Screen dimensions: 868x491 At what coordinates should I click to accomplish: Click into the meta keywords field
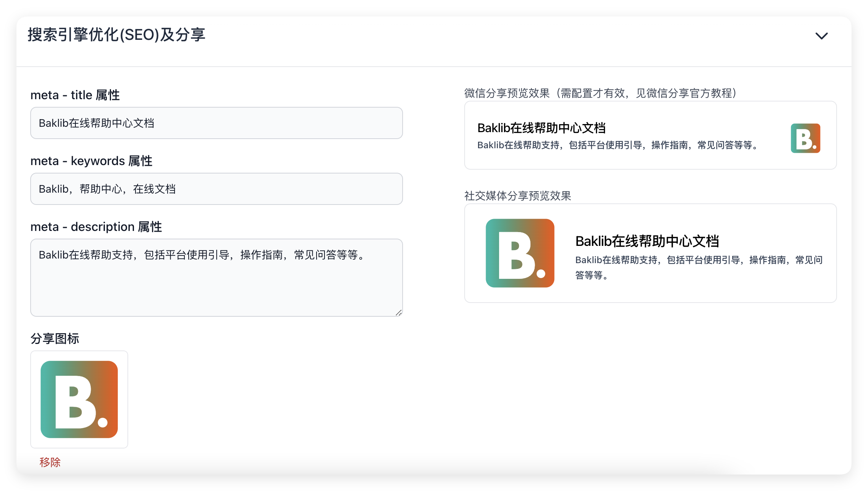(216, 189)
